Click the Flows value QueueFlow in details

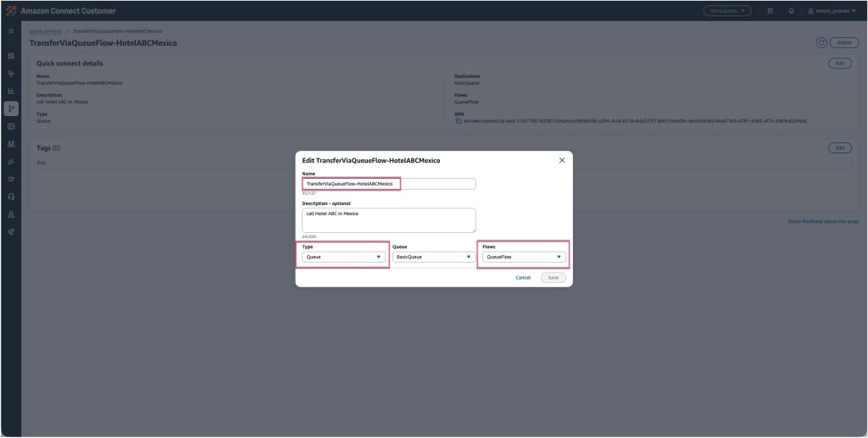(467, 102)
